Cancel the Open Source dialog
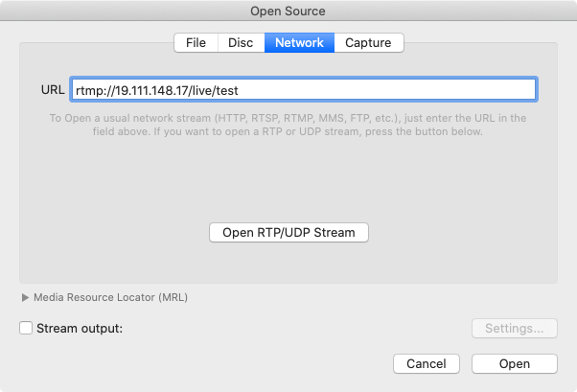577x392 pixels. click(427, 364)
